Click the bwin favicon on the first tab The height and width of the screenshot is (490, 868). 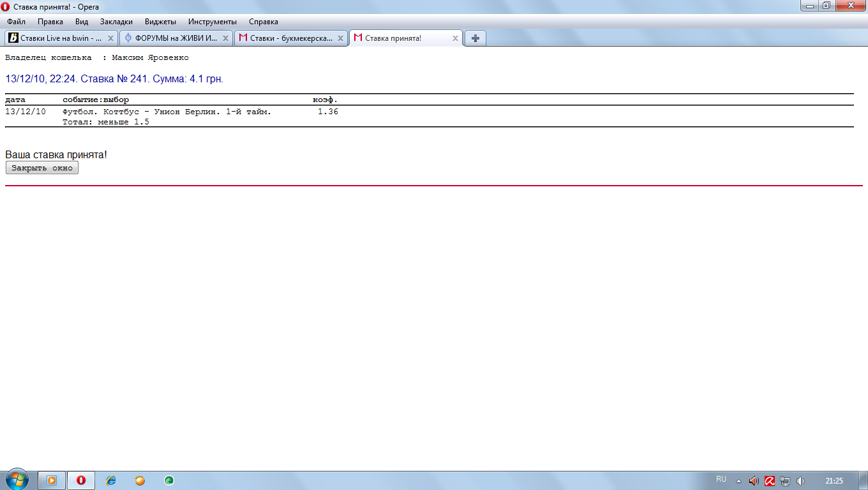[x=13, y=38]
